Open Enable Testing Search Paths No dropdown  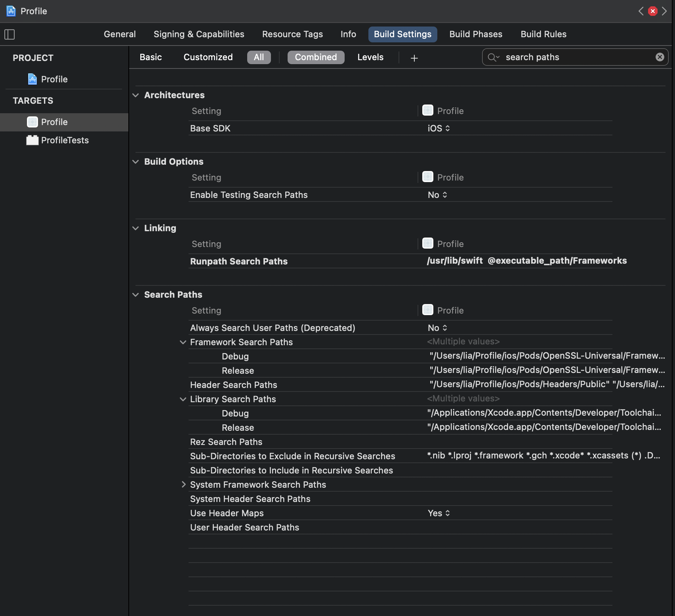pyautogui.click(x=437, y=195)
